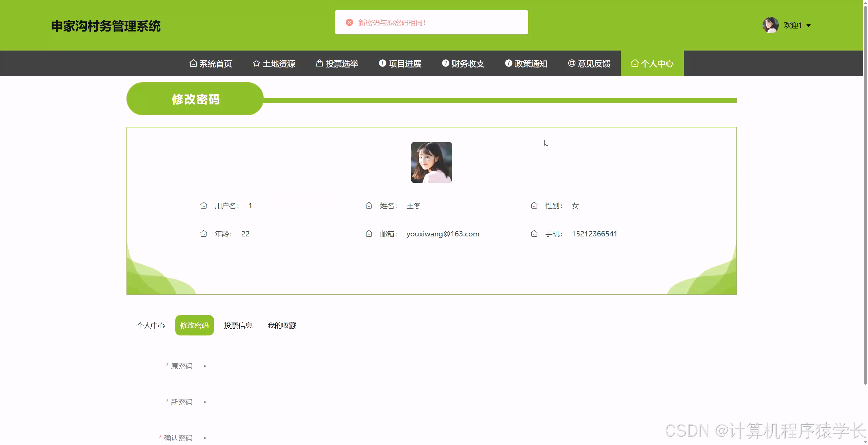Expand the 欢迎1 user dropdown menu
This screenshot has width=868, height=445.
coord(797,25)
